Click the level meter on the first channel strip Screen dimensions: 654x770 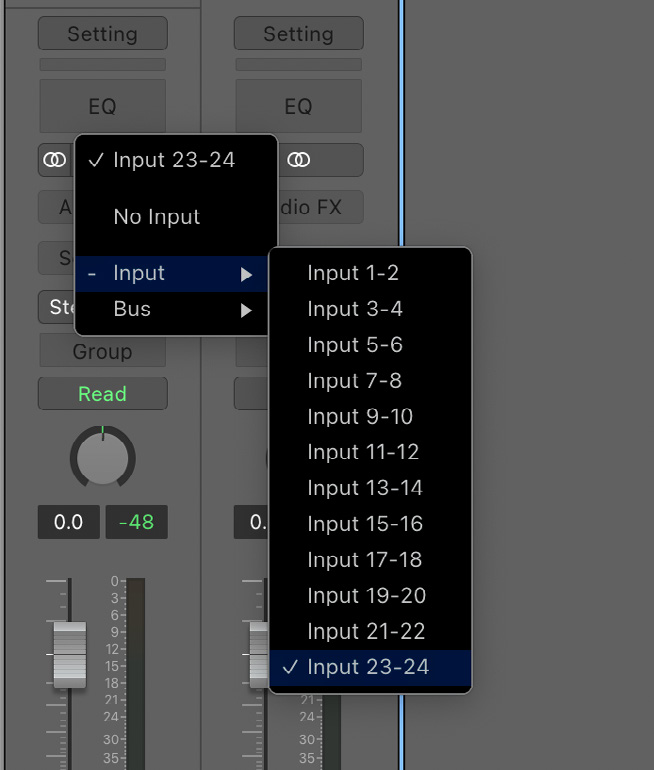pos(136,674)
